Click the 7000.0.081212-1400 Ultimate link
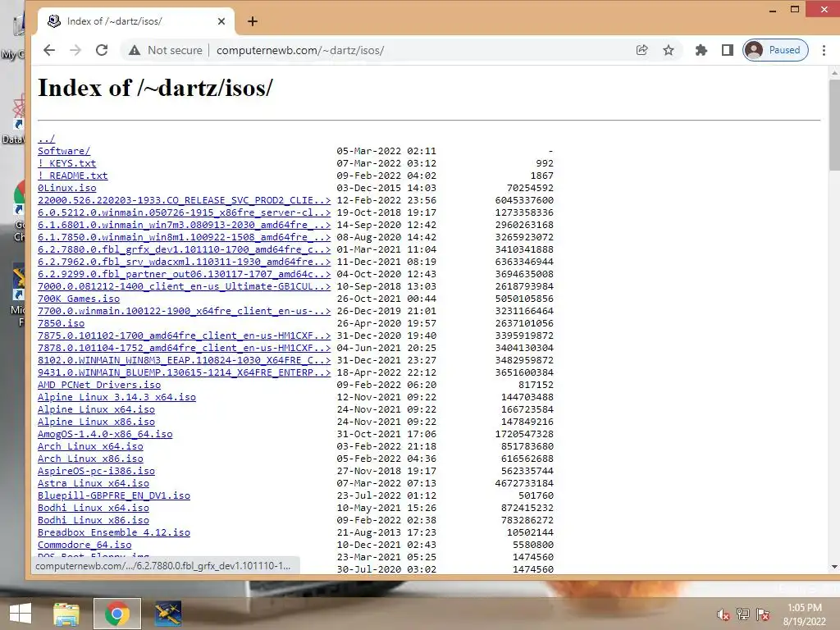840x630 pixels. tap(185, 286)
